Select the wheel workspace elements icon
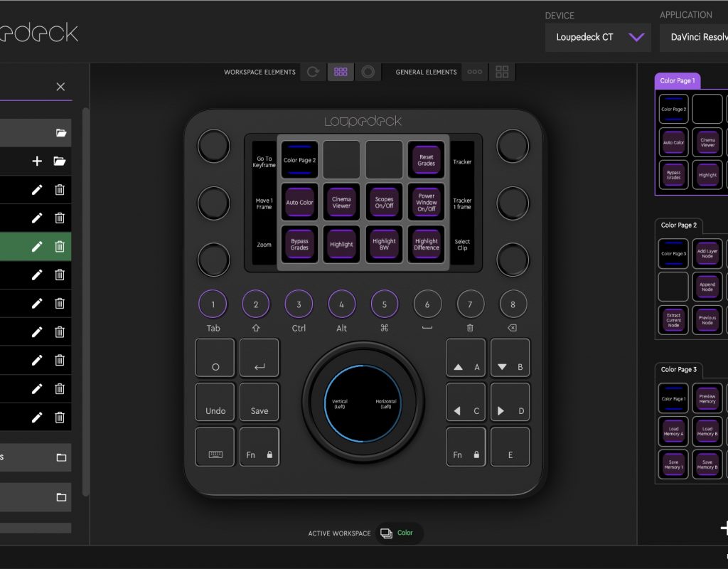 tap(368, 72)
